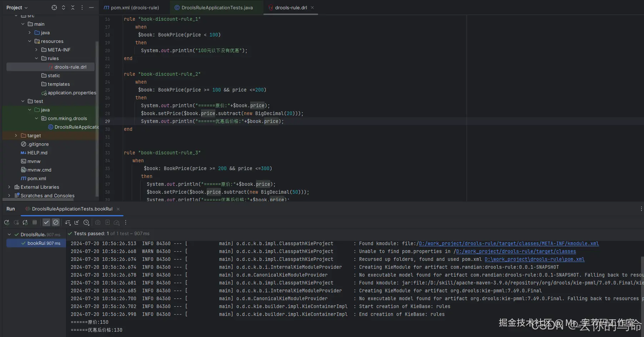Screen dimensions: 644x337
Task: Click the Select Opened File crosshair icon
Action: 54,8
